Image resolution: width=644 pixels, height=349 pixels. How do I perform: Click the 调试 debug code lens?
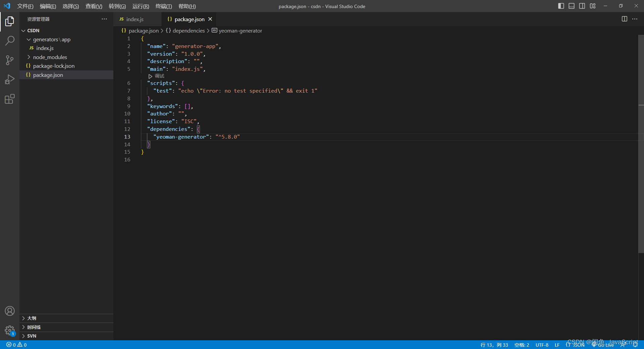159,76
